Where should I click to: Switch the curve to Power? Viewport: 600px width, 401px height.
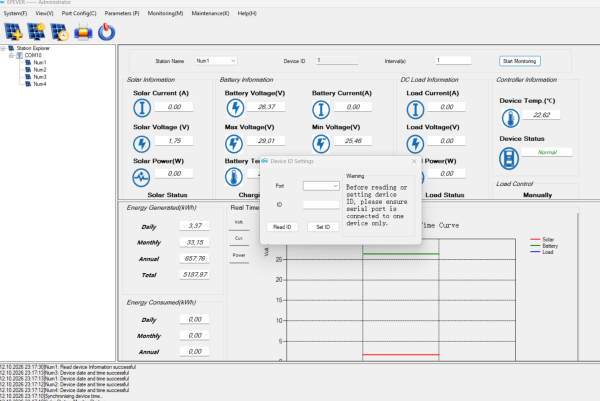point(239,255)
